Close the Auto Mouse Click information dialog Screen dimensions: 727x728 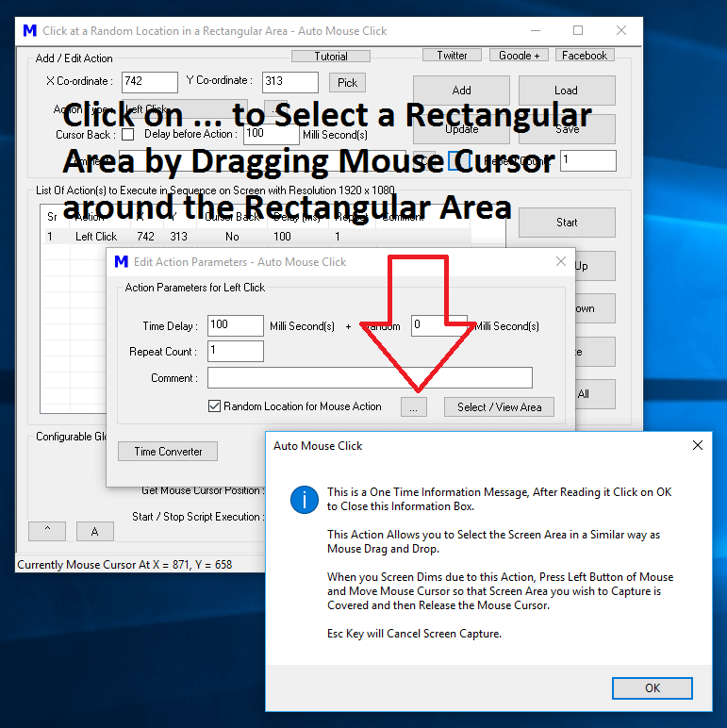coord(697,445)
